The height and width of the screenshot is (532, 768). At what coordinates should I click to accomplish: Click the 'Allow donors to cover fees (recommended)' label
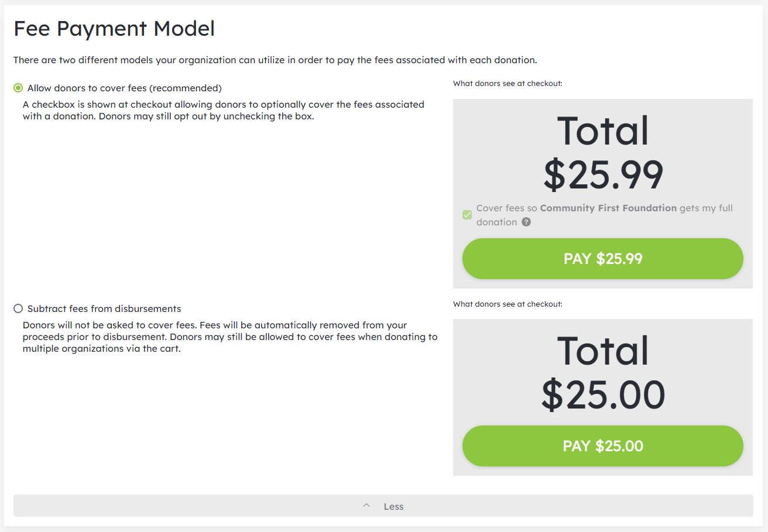(x=124, y=88)
